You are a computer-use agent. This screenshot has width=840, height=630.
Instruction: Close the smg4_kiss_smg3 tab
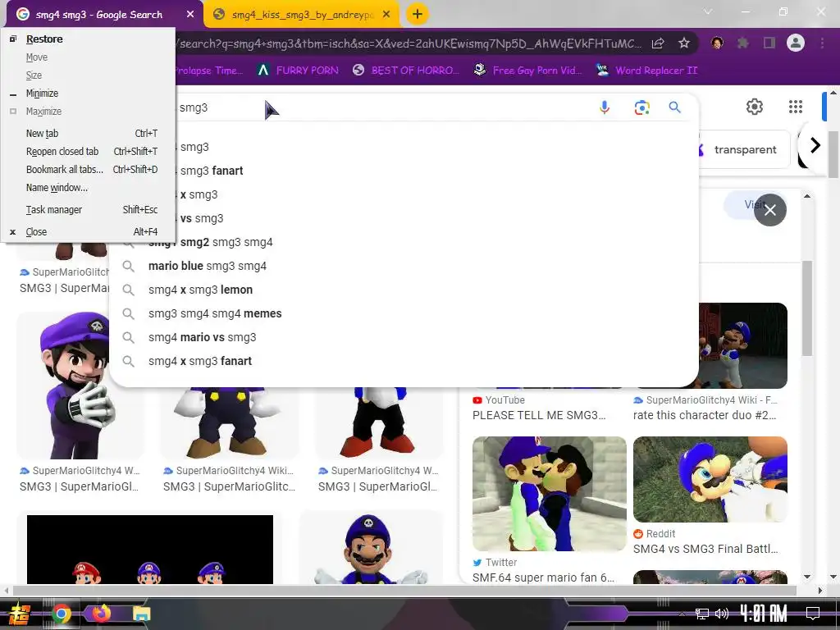click(386, 15)
